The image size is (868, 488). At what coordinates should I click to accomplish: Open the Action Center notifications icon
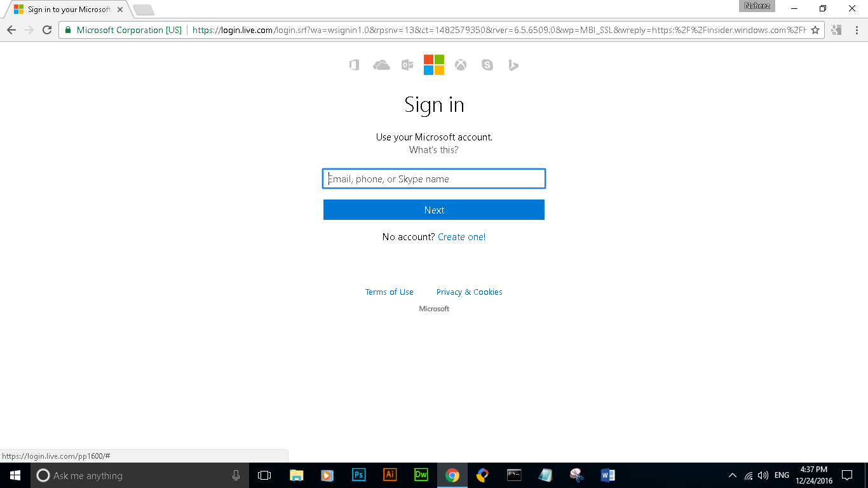pyautogui.click(x=847, y=475)
